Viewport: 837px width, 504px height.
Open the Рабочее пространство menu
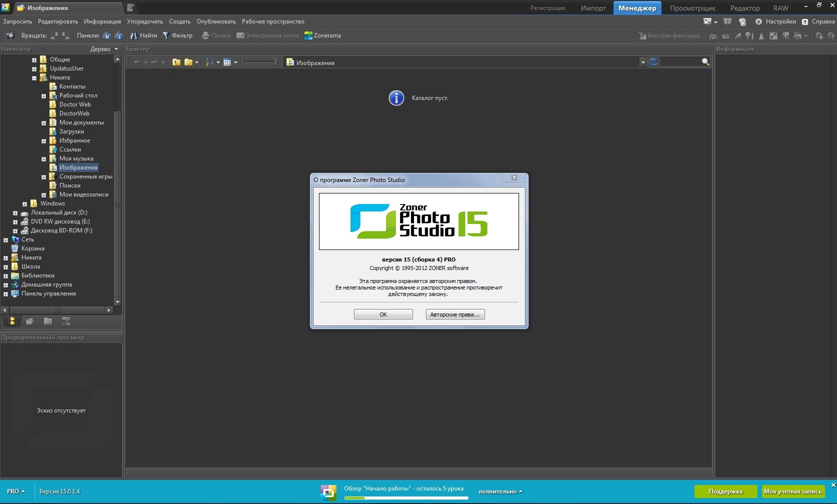tap(273, 21)
